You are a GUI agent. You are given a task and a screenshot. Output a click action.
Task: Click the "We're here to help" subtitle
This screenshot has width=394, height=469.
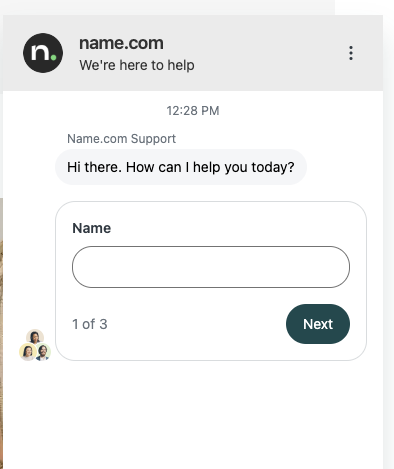click(x=137, y=65)
